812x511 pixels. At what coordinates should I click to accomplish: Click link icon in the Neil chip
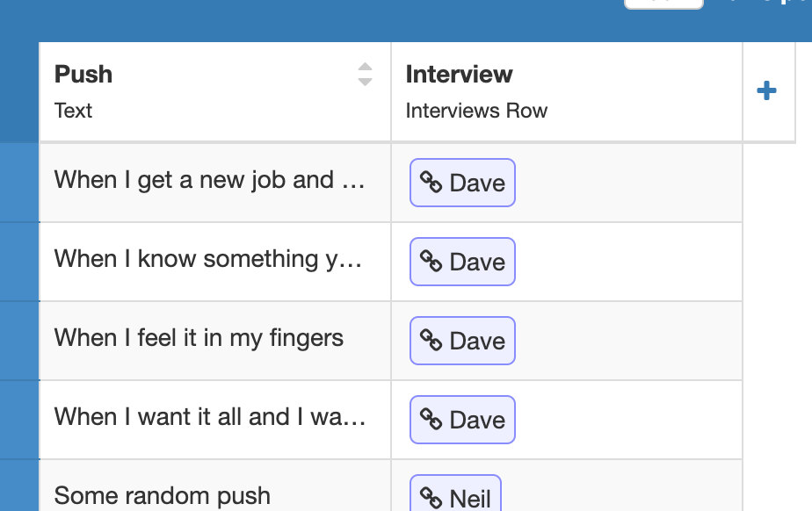coord(431,498)
